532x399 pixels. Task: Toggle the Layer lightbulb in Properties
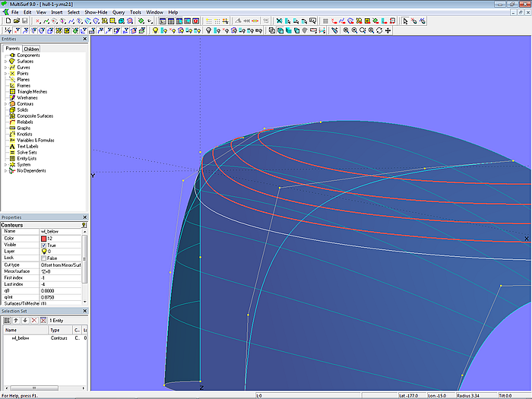click(x=44, y=252)
